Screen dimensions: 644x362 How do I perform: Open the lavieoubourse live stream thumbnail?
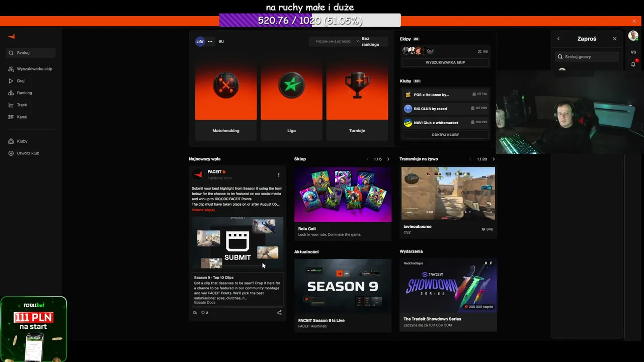[x=448, y=194]
